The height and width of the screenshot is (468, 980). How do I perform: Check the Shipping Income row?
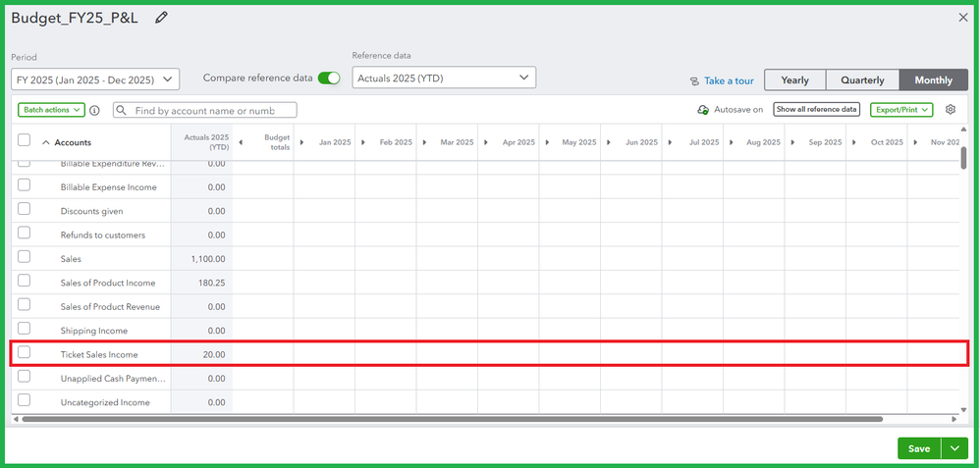pyautogui.click(x=24, y=328)
